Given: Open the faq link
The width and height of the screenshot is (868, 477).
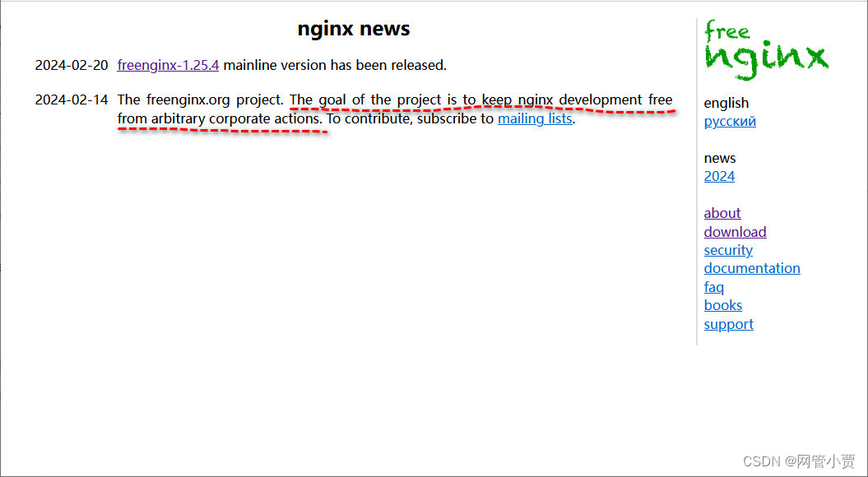Looking at the screenshot, I should [x=713, y=287].
